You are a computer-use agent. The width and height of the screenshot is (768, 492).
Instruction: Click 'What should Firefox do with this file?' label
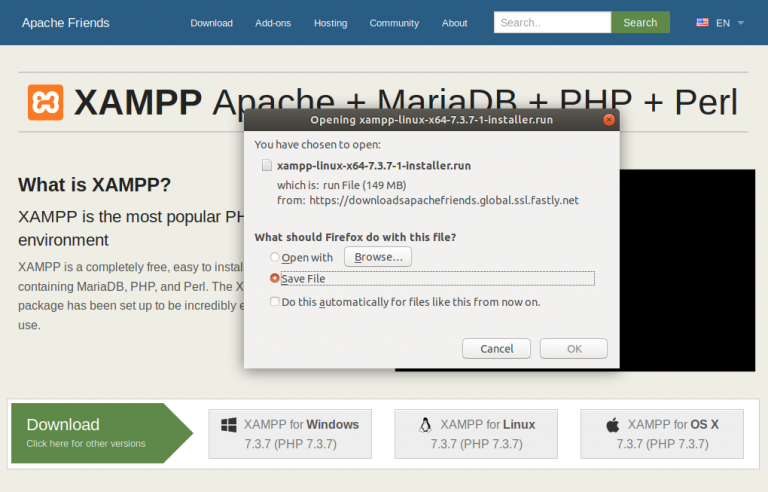point(355,237)
